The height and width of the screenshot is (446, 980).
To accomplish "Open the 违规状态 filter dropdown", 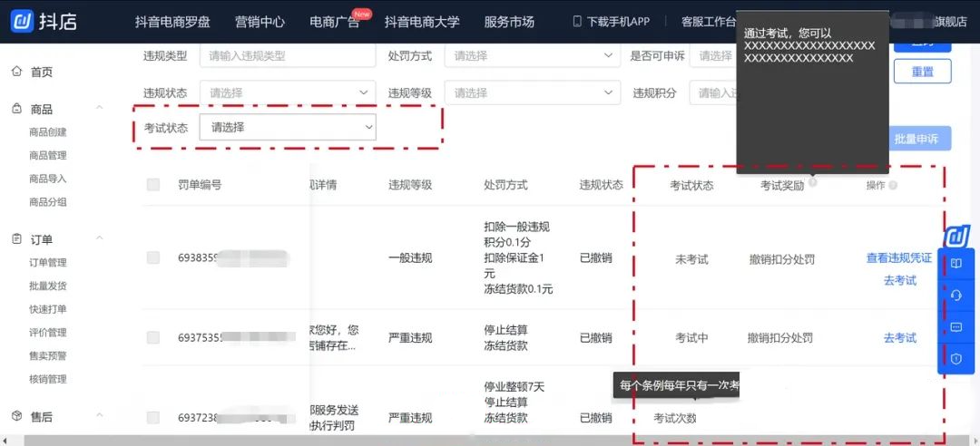I will click(288, 92).
